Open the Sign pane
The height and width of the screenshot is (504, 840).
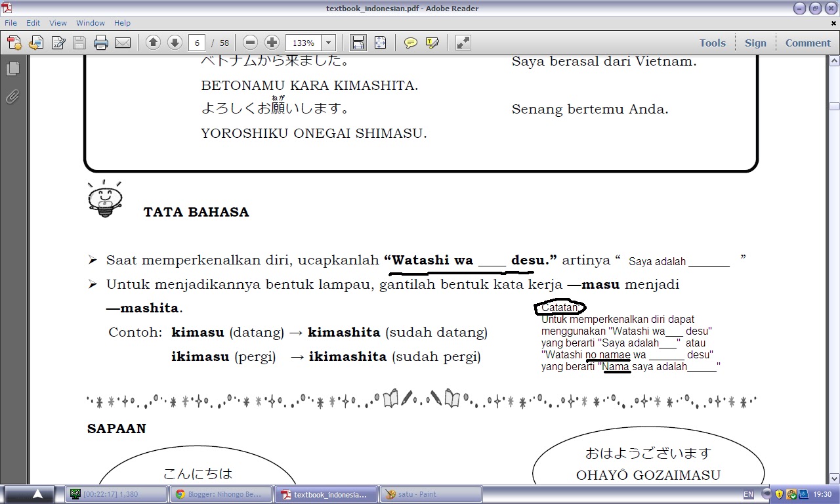(755, 43)
